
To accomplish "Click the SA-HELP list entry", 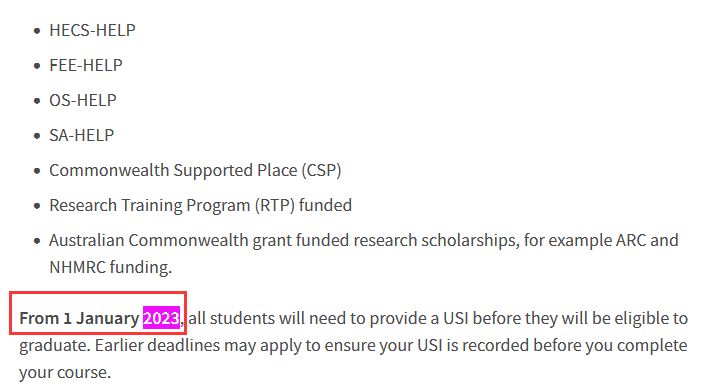I will click(82, 136).
